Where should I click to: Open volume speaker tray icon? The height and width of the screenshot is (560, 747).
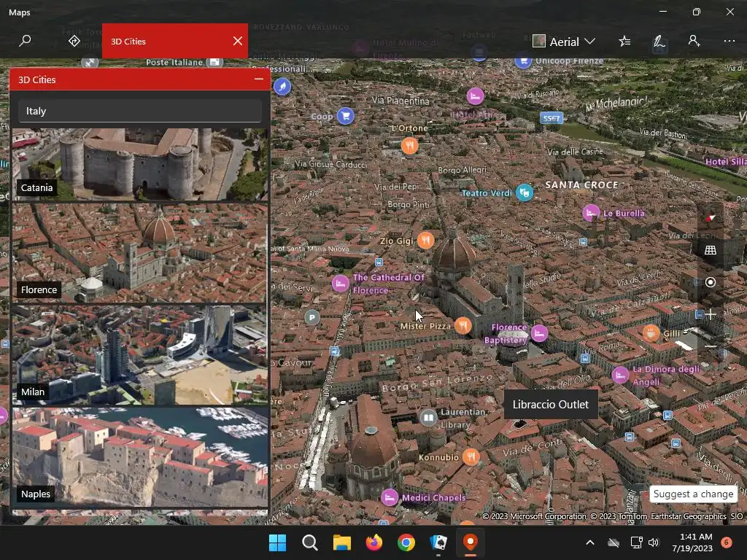[654, 542]
